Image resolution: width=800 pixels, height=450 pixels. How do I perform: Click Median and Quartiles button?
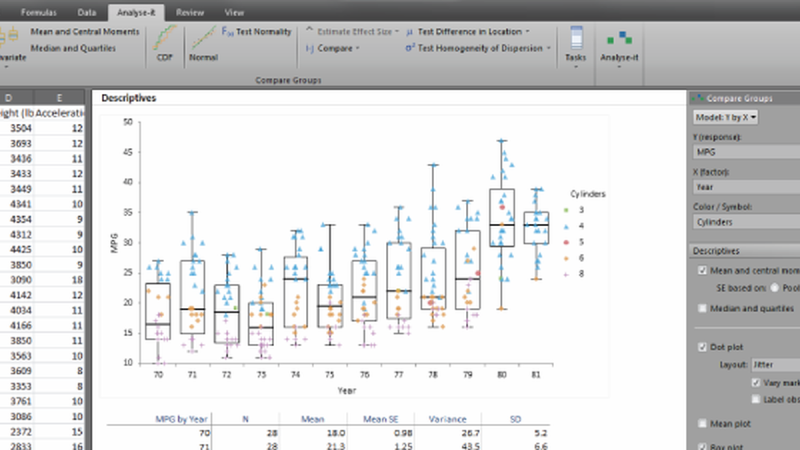73,48
